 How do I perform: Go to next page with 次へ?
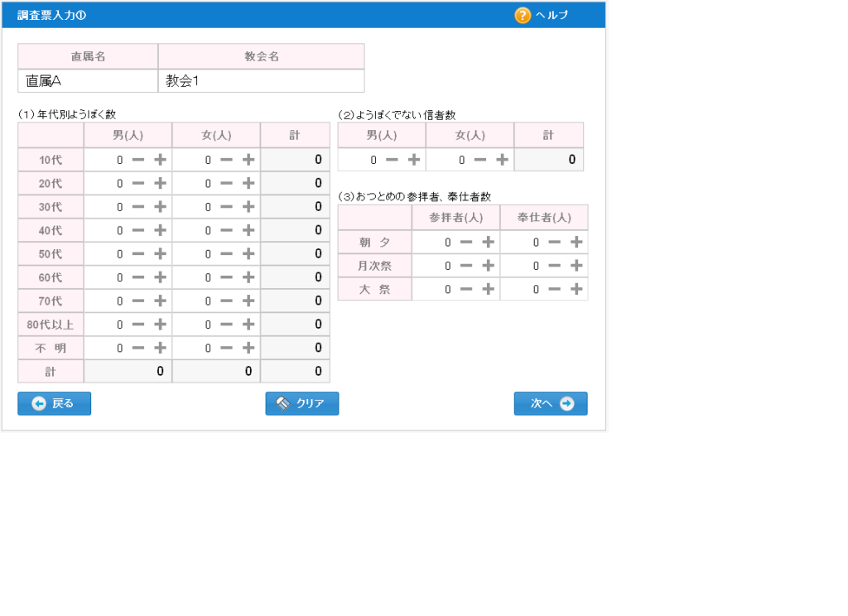click(x=551, y=403)
